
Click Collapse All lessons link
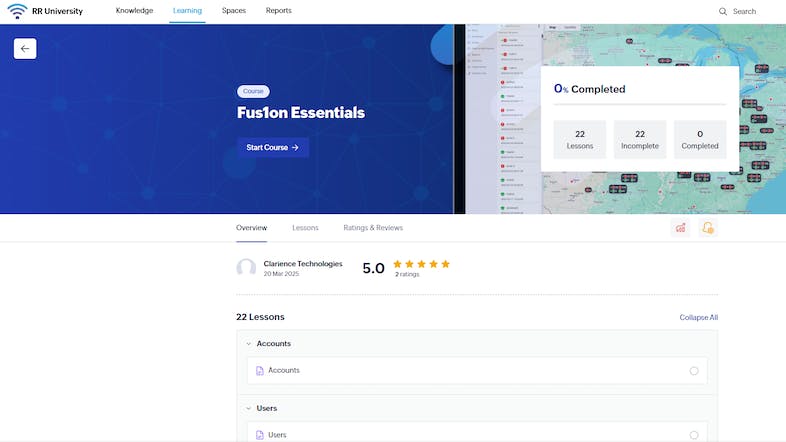pyautogui.click(x=698, y=317)
